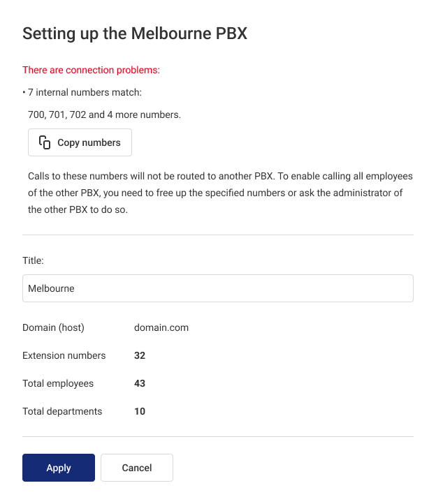
Task: Cancel the PBX setup dialog
Action: pyautogui.click(x=137, y=468)
